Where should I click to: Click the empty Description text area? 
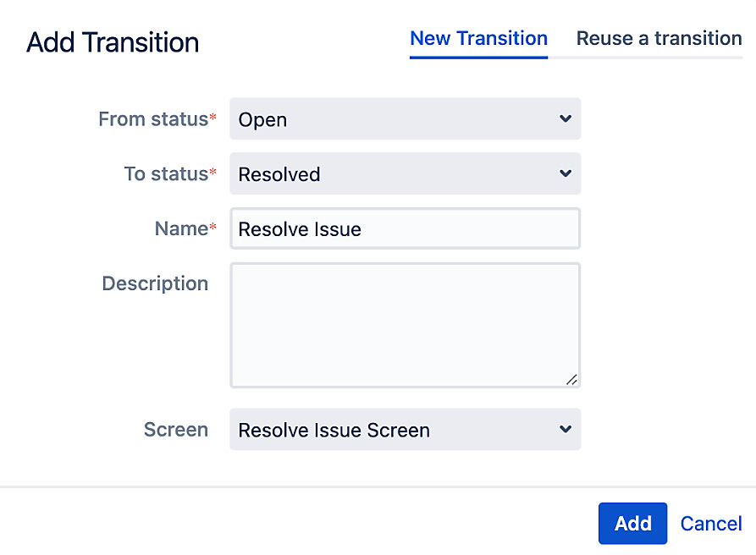pyautogui.click(x=405, y=325)
